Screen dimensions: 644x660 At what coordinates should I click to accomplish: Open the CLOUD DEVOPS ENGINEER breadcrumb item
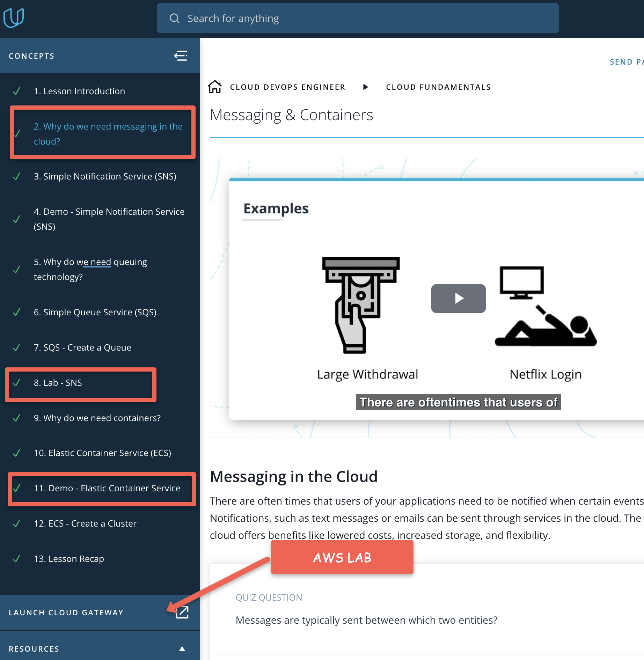287,87
